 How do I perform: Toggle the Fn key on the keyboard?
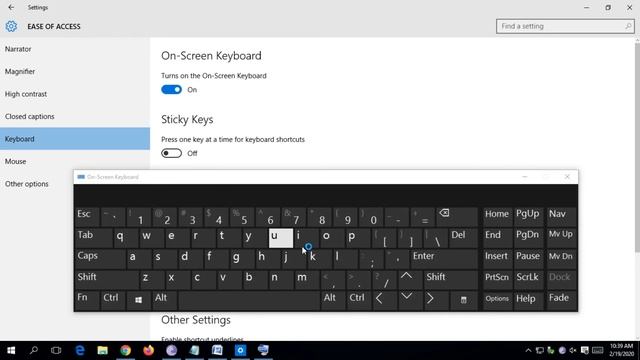87,300
